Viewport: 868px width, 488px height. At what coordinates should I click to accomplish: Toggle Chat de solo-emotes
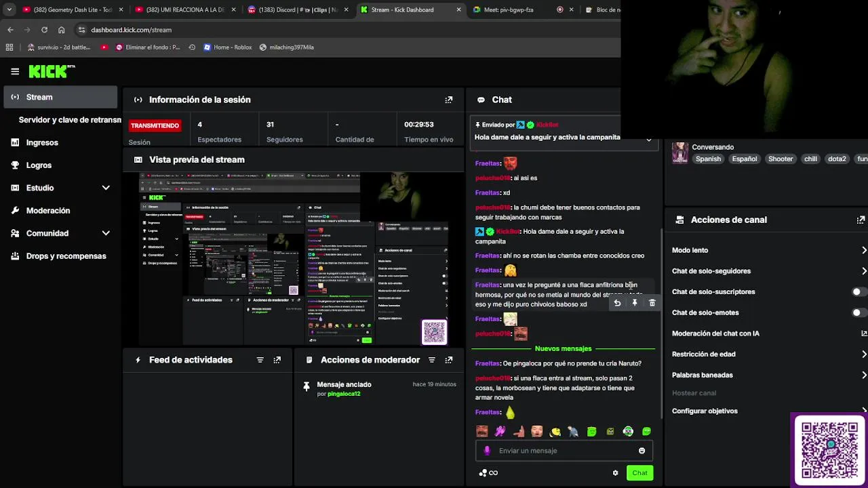click(859, 312)
